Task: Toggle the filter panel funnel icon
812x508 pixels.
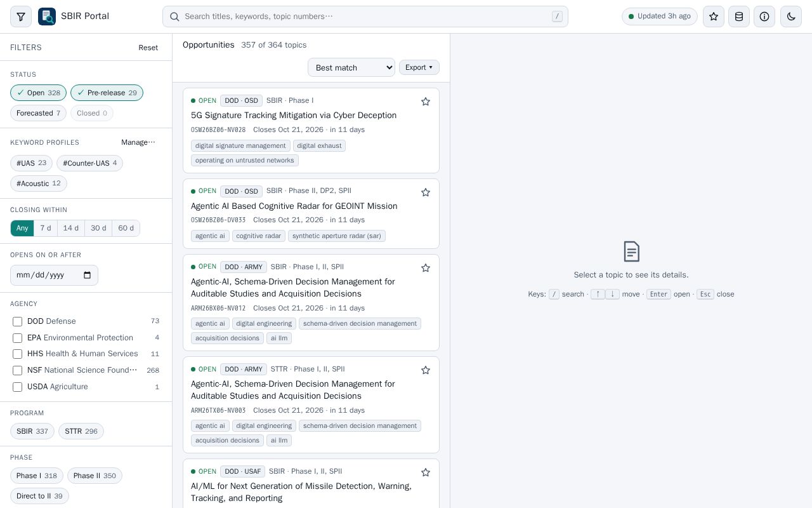Action: click(x=21, y=17)
